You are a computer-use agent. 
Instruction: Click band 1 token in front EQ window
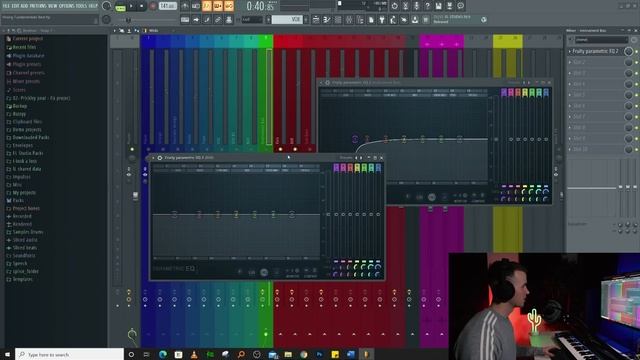click(175, 214)
